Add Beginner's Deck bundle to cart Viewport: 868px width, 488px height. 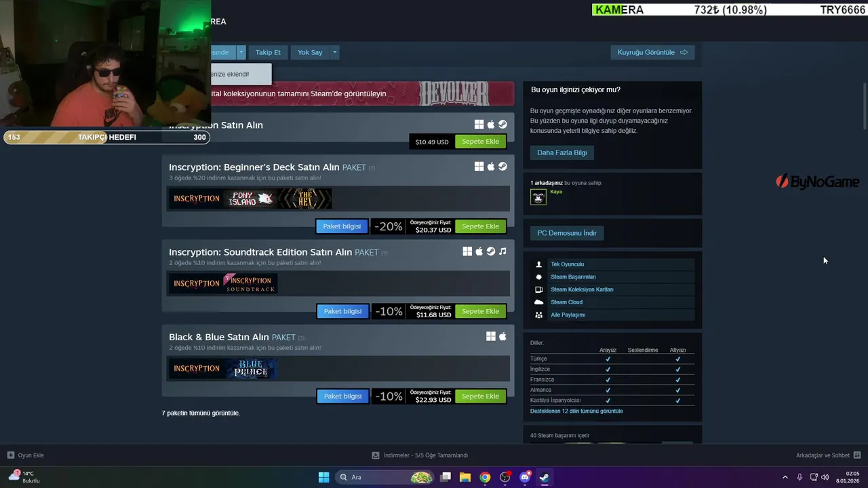480,226
